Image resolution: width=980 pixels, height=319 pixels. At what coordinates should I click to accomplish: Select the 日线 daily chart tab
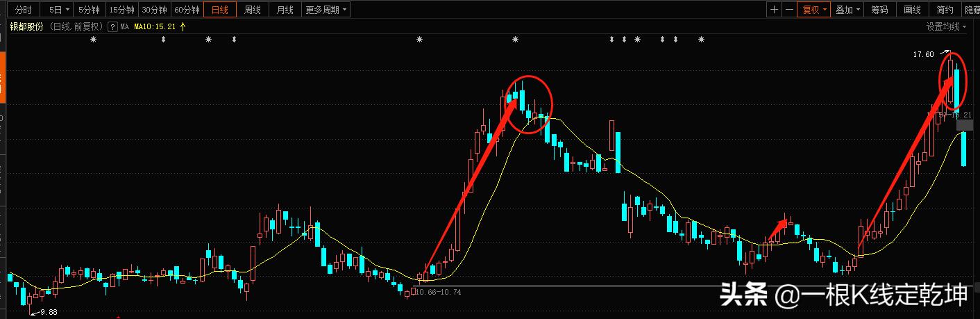219,10
